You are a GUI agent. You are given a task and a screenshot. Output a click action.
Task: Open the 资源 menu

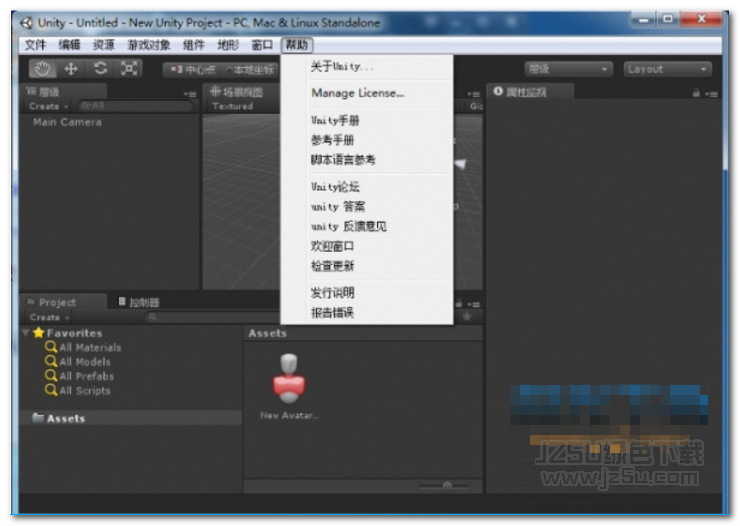click(x=103, y=45)
